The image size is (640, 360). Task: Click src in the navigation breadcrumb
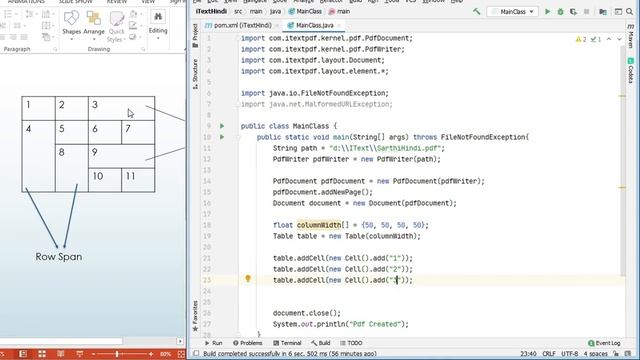click(x=238, y=11)
